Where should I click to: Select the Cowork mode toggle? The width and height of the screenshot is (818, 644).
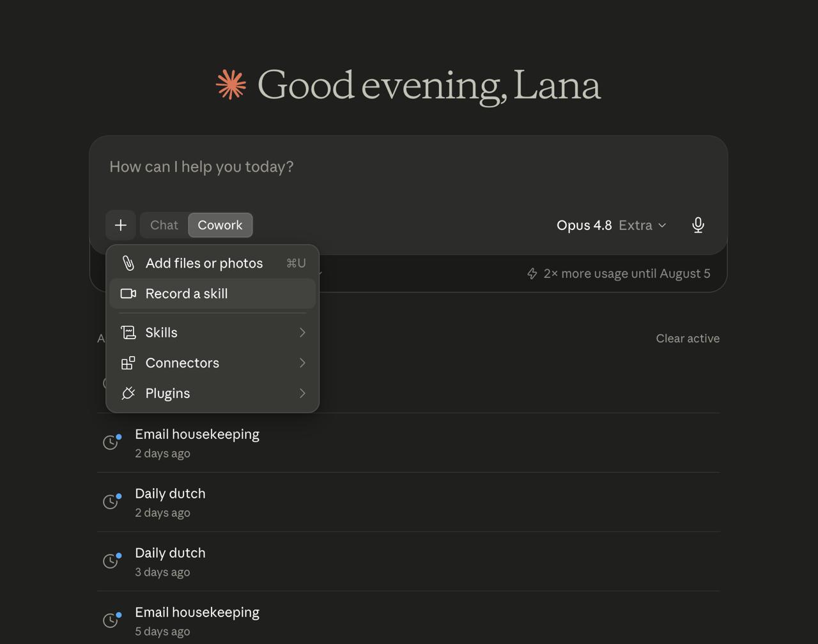click(x=220, y=225)
